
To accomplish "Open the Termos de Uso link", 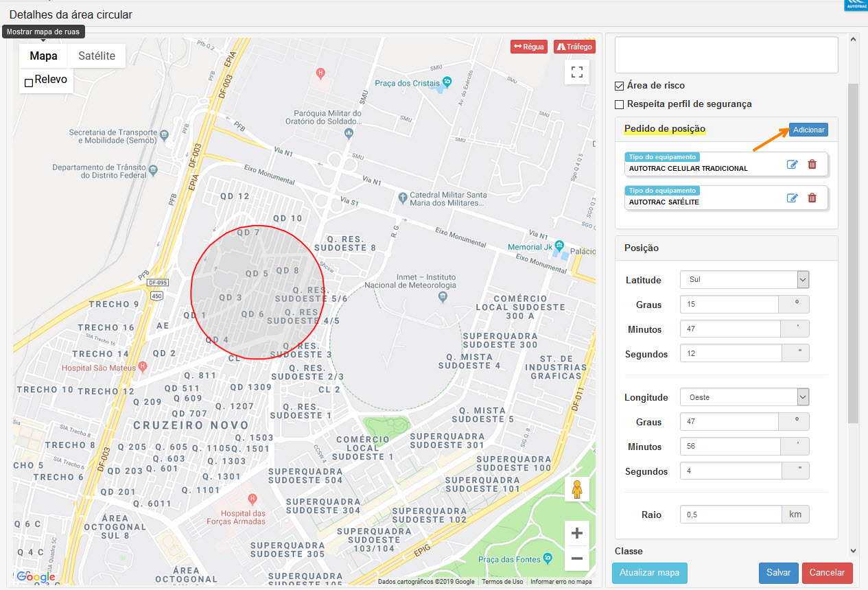I will pos(502,582).
